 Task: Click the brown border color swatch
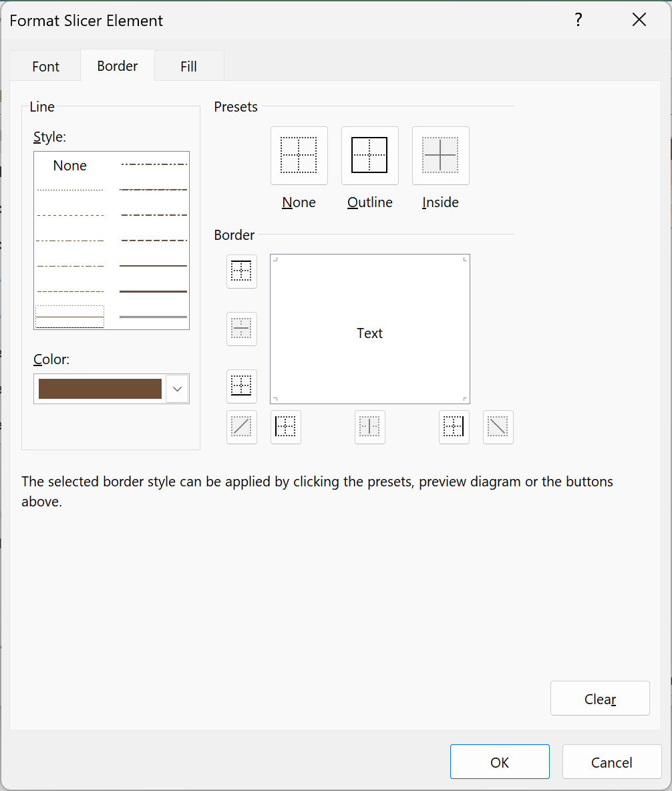(x=100, y=389)
